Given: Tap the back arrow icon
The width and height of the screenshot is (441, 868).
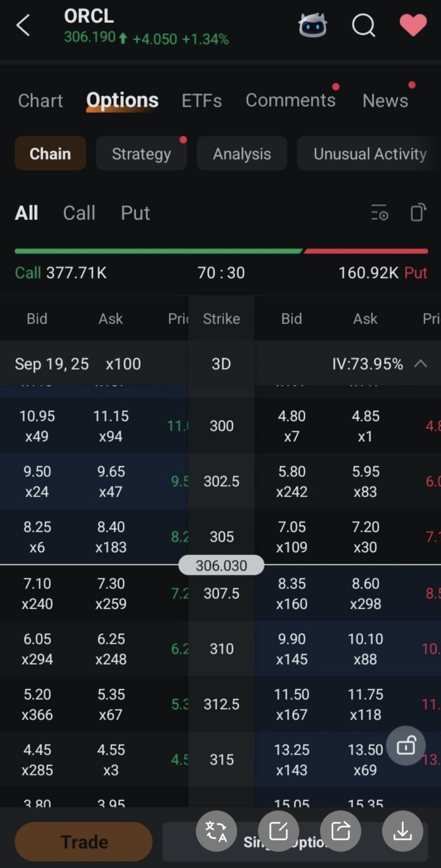Looking at the screenshot, I should point(23,25).
